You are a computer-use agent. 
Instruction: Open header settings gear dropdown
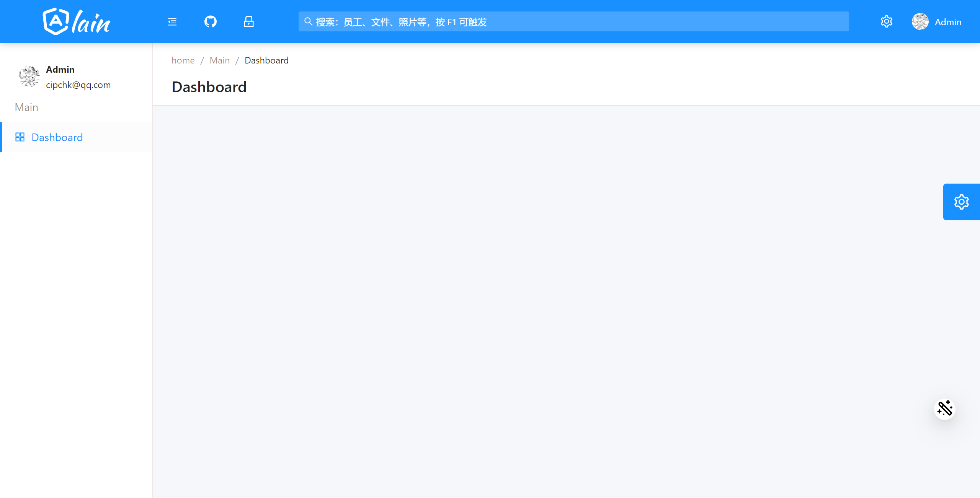click(x=886, y=22)
